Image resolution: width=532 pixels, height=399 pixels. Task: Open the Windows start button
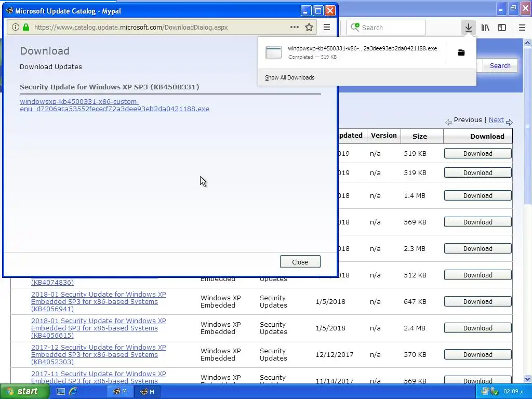[x=24, y=392]
